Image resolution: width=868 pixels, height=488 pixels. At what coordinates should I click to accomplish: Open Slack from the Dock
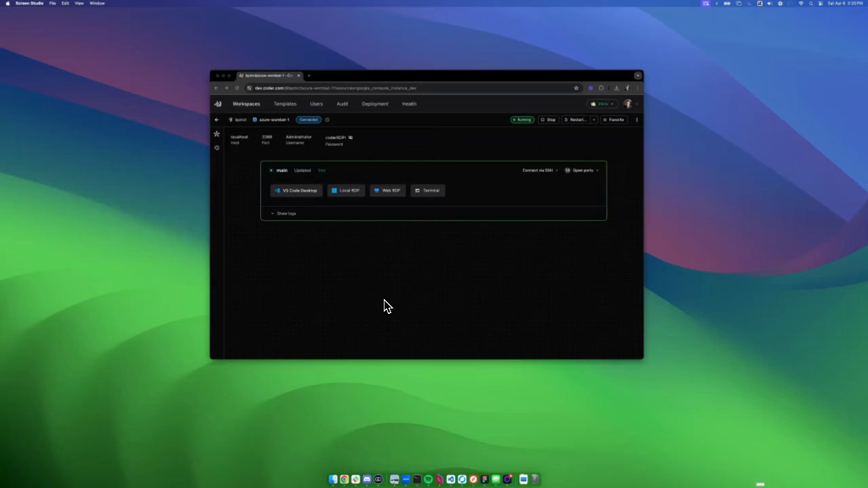pos(355,479)
